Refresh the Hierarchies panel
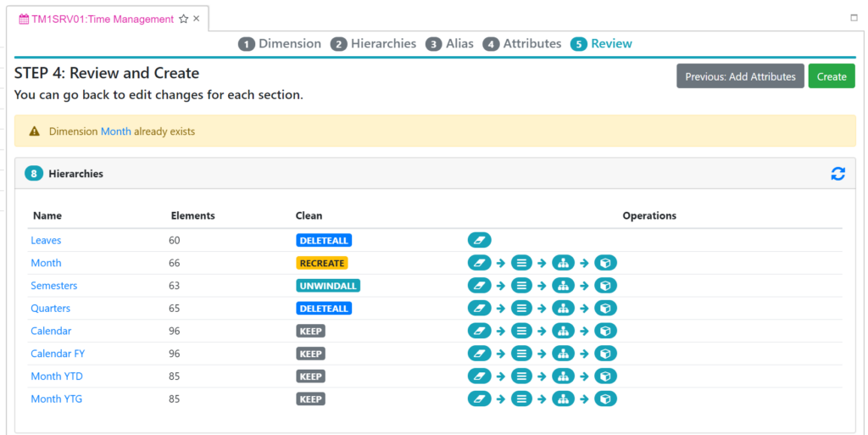This screenshot has height=435, width=868. 837,174
